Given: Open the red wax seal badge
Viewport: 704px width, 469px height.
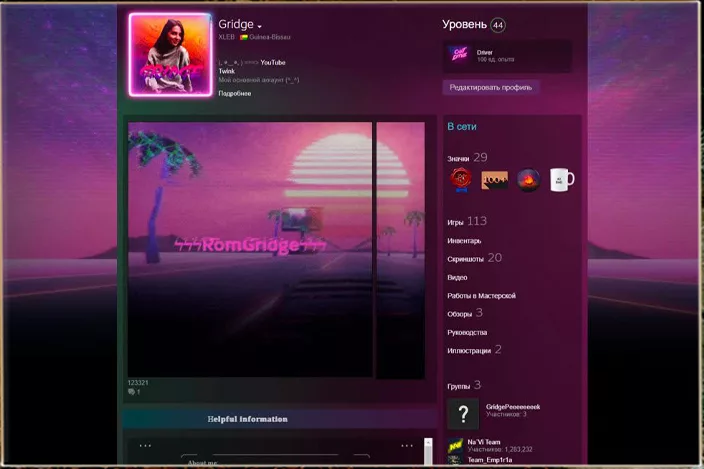Looking at the screenshot, I should [460, 180].
